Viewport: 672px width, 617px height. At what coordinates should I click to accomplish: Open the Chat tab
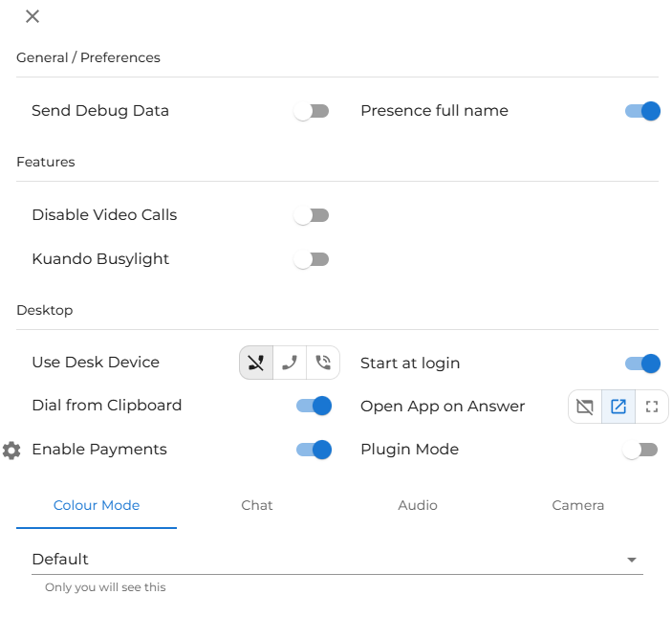[257, 505]
